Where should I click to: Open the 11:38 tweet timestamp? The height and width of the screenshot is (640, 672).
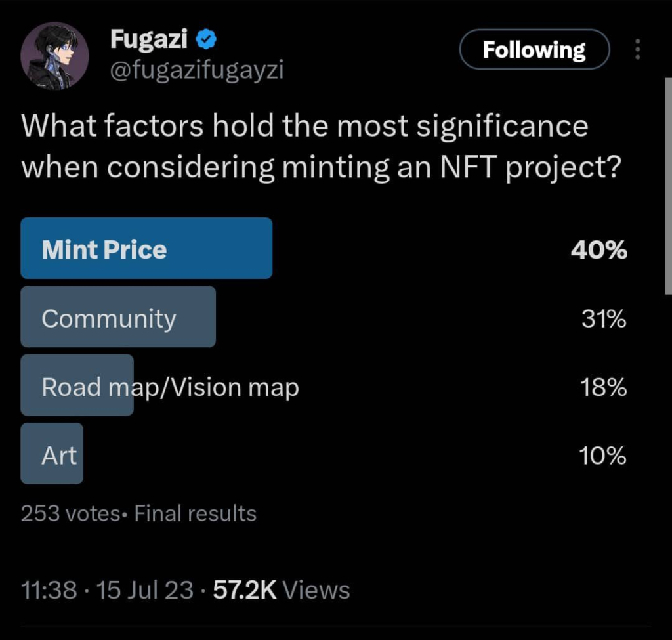coord(49,590)
